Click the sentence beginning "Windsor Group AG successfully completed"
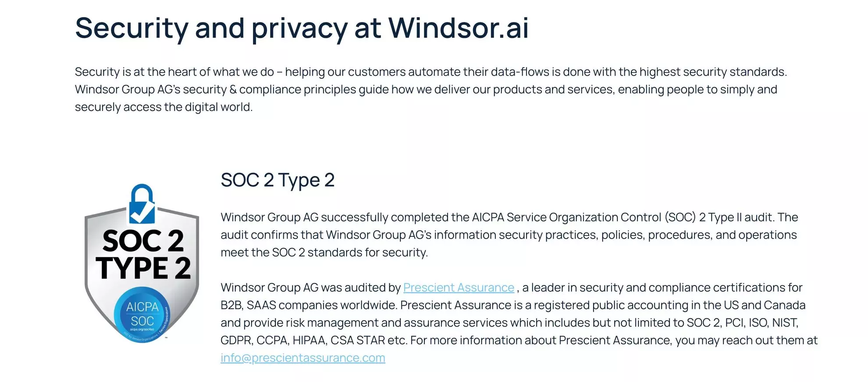Screen dimensions: 868x382 point(509,218)
